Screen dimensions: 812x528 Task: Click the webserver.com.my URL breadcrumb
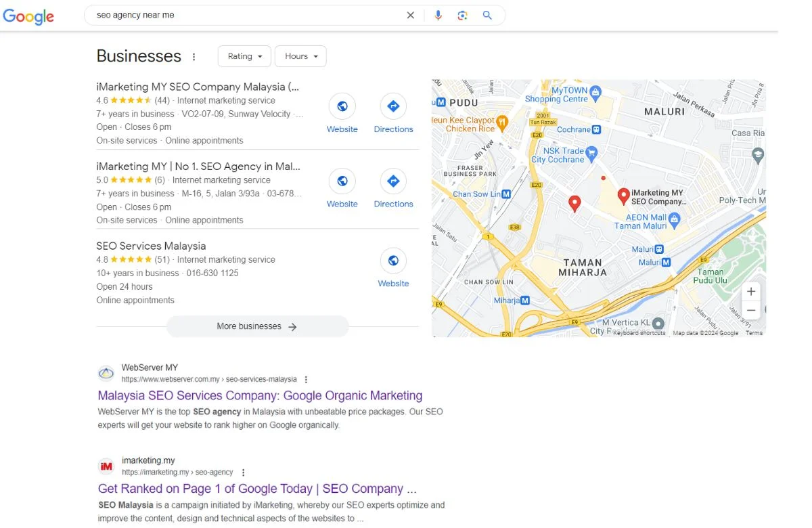click(x=209, y=380)
